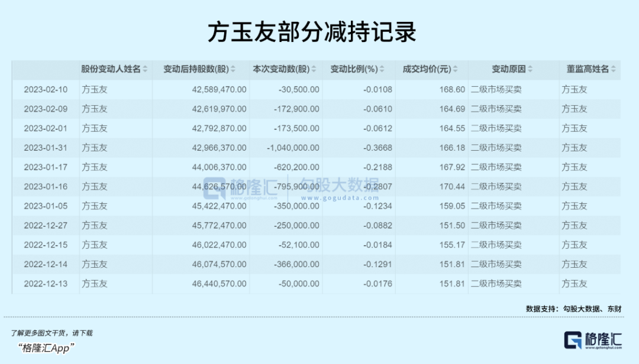
Task: Click change amount -30,500.00
Action: 299,90
